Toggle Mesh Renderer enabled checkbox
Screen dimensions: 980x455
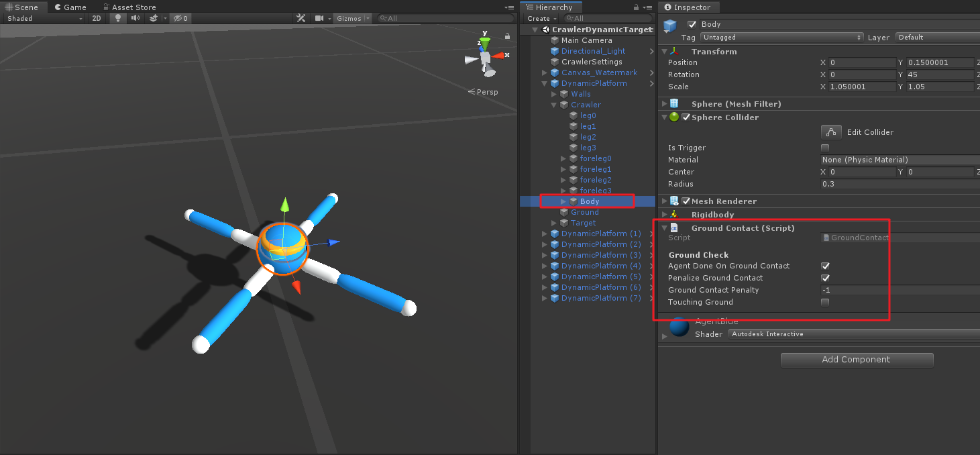(x=686, y=201)
